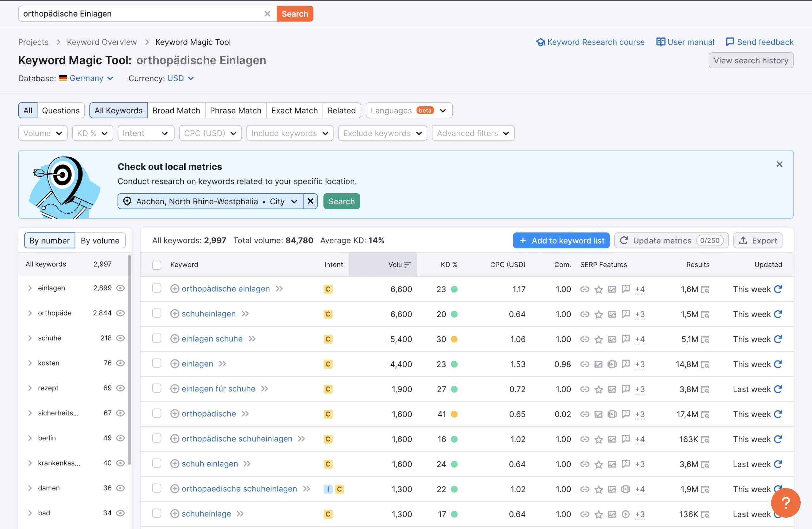The width and height of the screenshot is (812, 529).
Task: Click the volume sort icon in column header
Action: [407, 265]
